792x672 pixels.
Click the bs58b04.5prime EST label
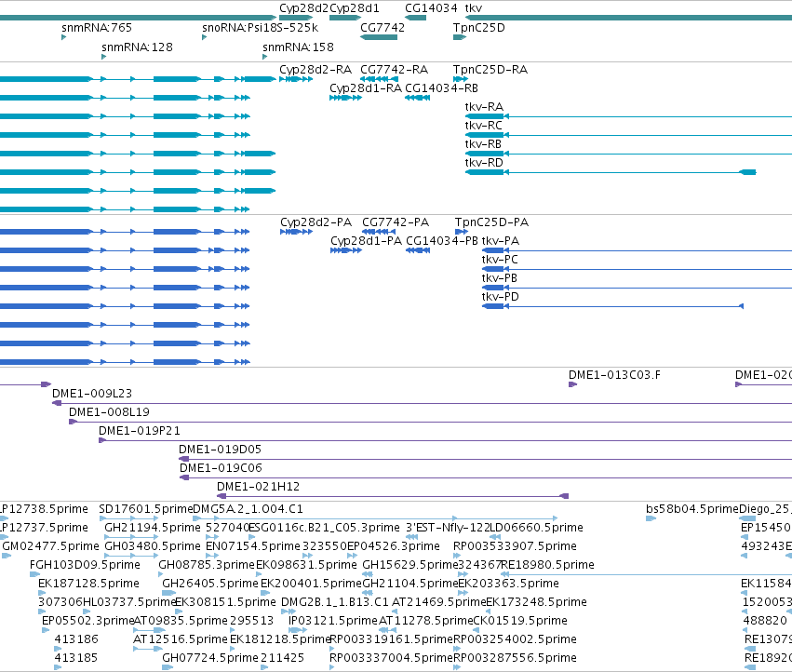click(692, 509)
